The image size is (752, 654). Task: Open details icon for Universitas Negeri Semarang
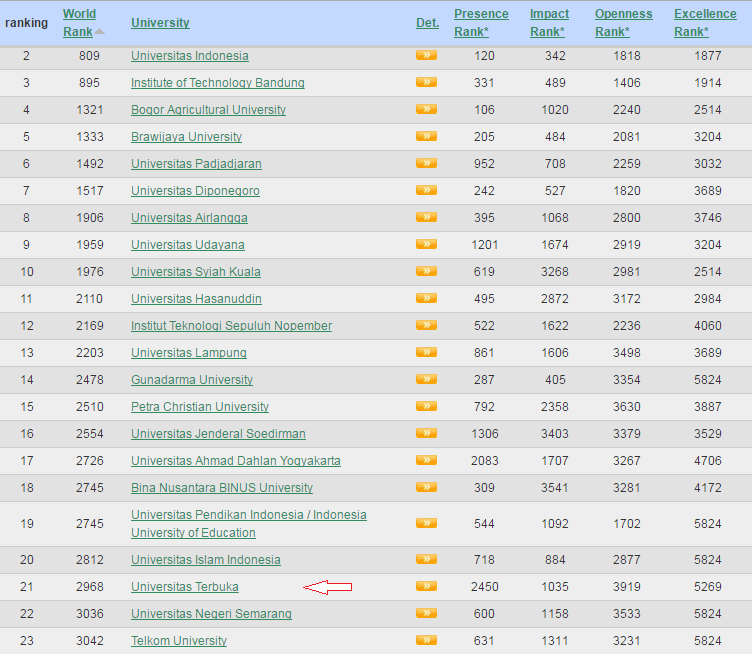[426, 613]
